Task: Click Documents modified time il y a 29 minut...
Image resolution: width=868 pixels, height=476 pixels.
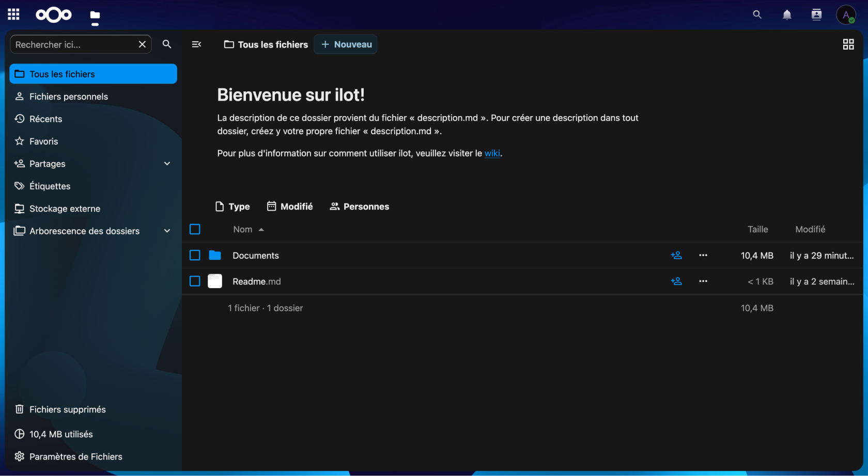Action: click(x=822, y=256)
